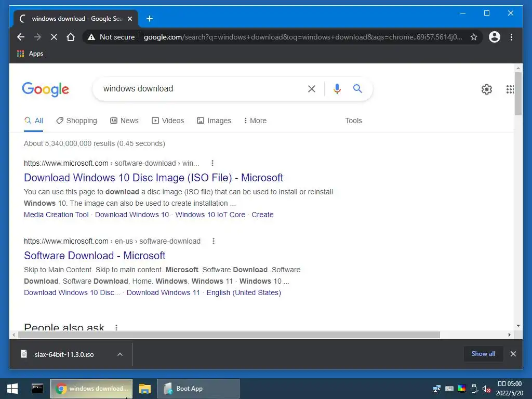Open the Chrome profile avatar
The image size is (532, 399).
click(495, 37)
